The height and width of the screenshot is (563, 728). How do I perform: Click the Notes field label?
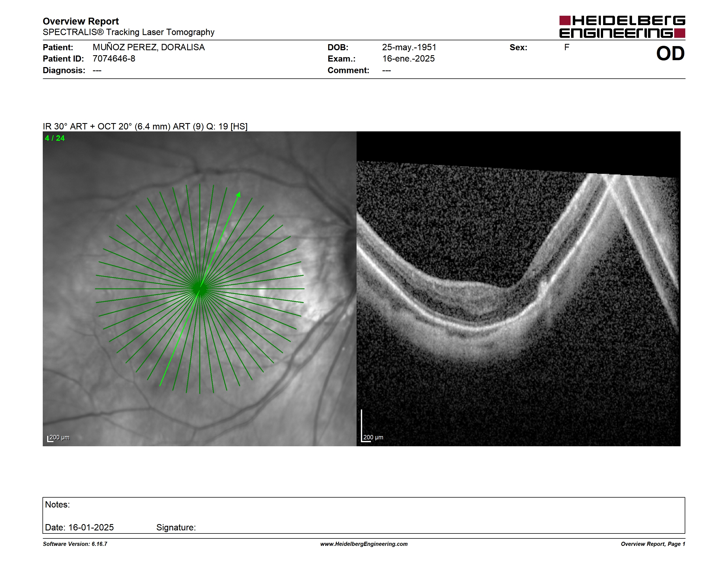57,504
